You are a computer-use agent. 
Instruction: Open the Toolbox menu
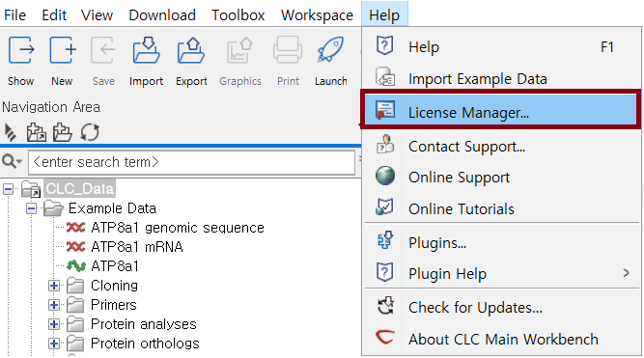[238, 15]
